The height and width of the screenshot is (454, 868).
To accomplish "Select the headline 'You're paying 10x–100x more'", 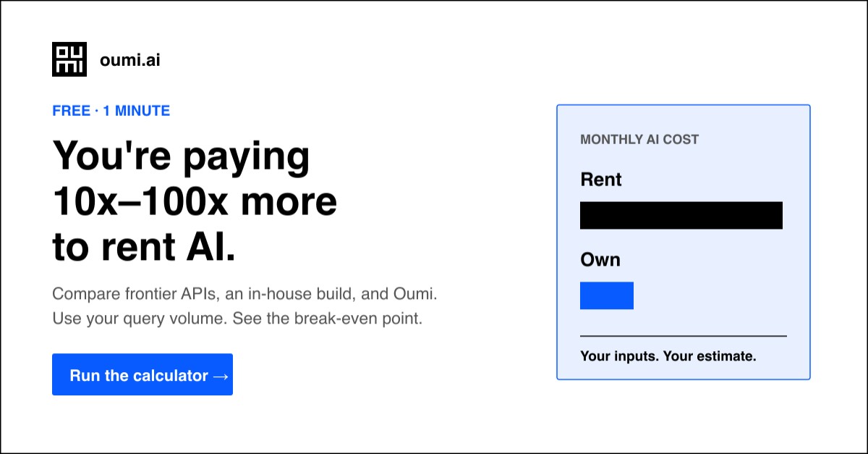I will click(195, 178).
